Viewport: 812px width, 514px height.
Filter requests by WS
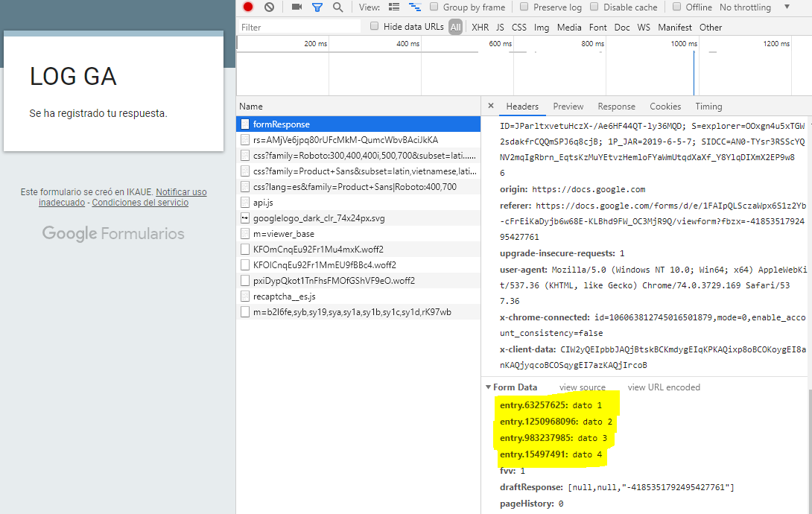(644, 28)
